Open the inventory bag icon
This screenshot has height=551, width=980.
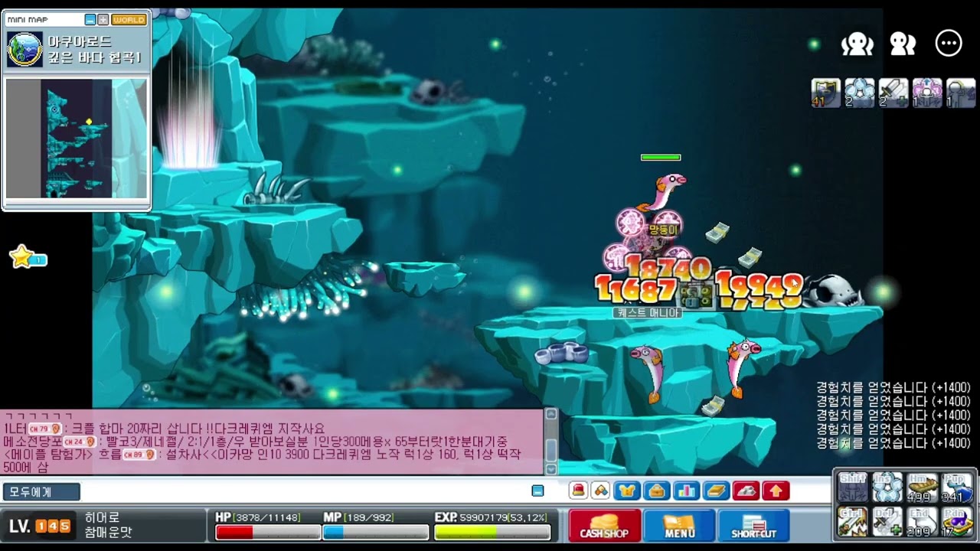pos(657,491)
